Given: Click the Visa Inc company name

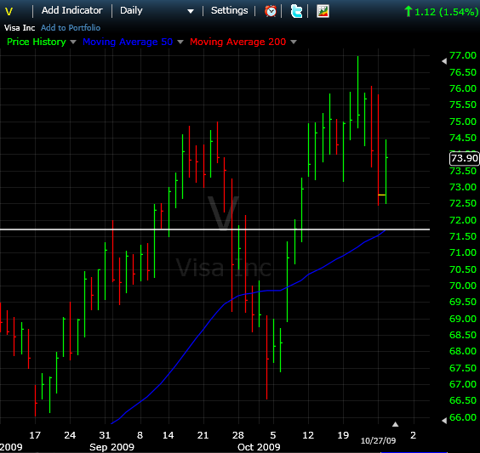Looking at the screenshot, I should click(x=19, y=28).
